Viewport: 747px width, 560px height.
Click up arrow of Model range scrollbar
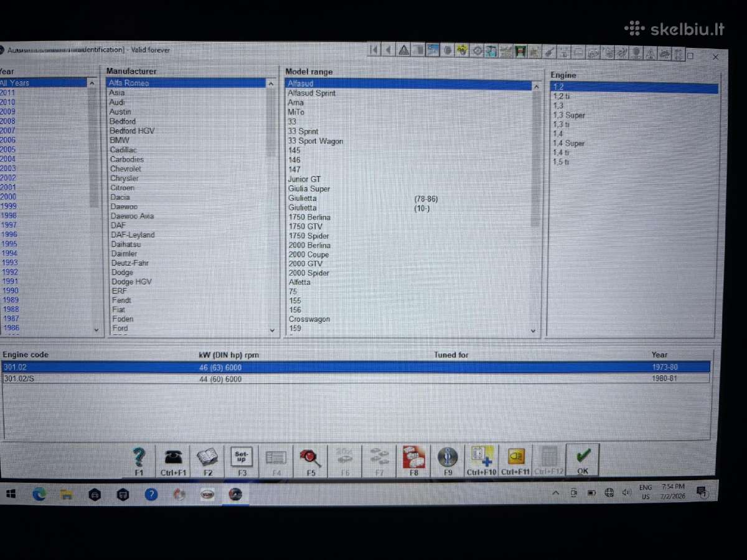[536, 86]
